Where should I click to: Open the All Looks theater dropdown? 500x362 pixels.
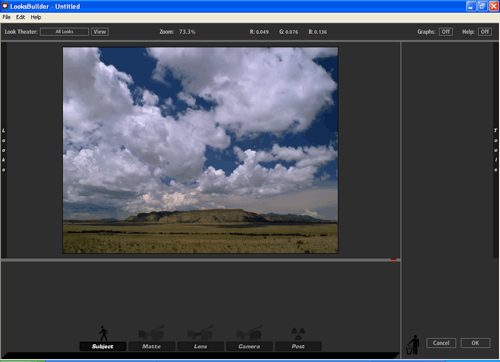[64, 32]
